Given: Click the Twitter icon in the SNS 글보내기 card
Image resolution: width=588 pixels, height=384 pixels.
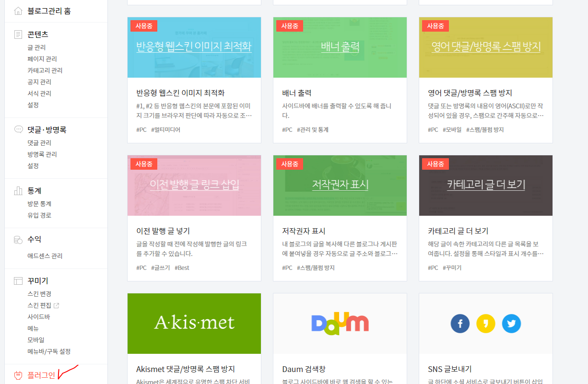Looking at the screenshot, I should pos(511,324).
